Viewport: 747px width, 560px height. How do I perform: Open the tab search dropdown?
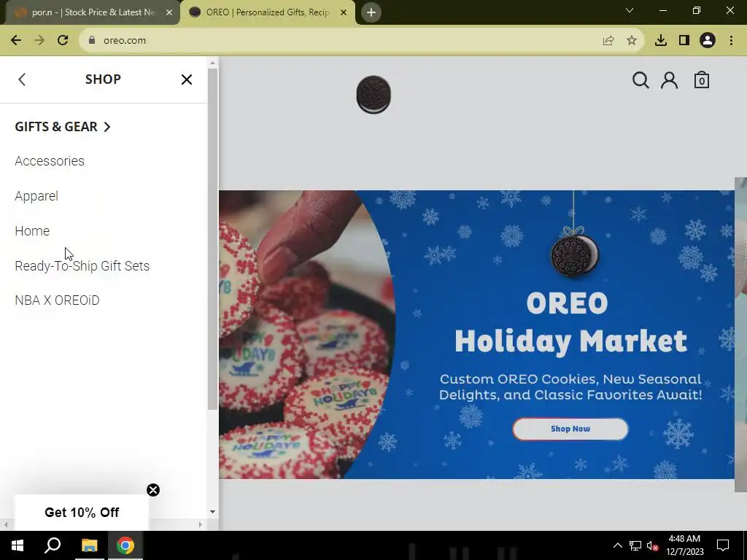click(x=630, y=10)
